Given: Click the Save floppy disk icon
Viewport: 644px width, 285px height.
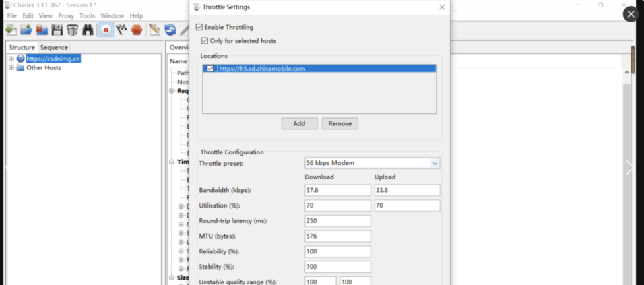Looking at the screenshot, I should 57,30.
